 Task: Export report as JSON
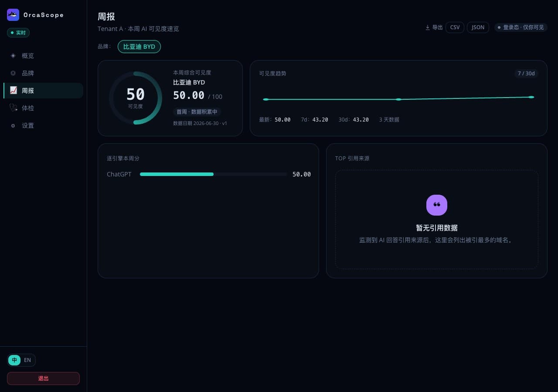[478, 27]
